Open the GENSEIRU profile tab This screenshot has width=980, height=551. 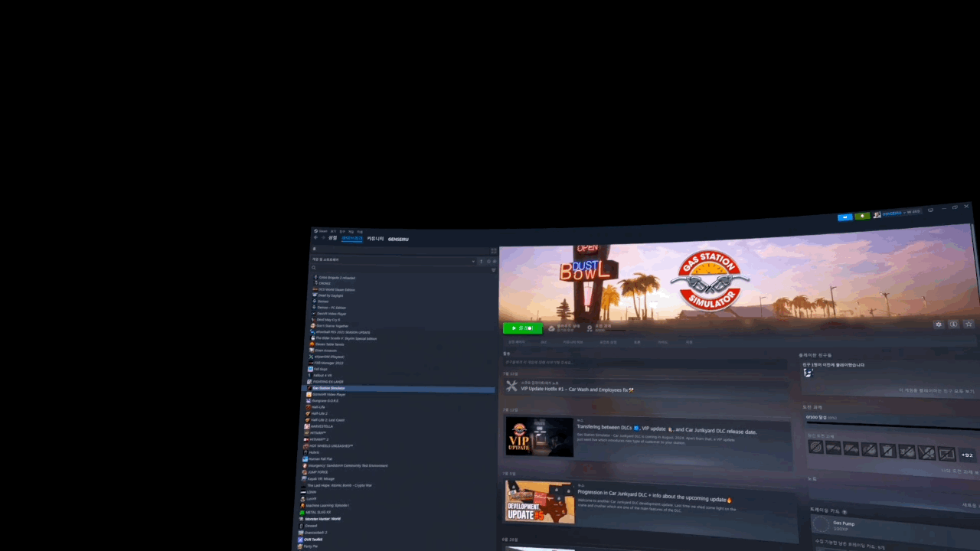point(398,240)
